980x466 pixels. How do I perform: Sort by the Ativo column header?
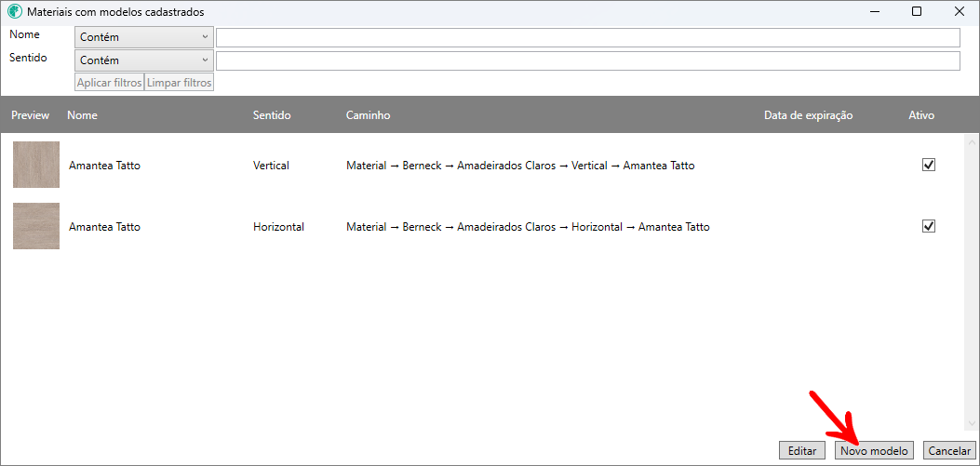pyautogui.click(x=921, y=115)
